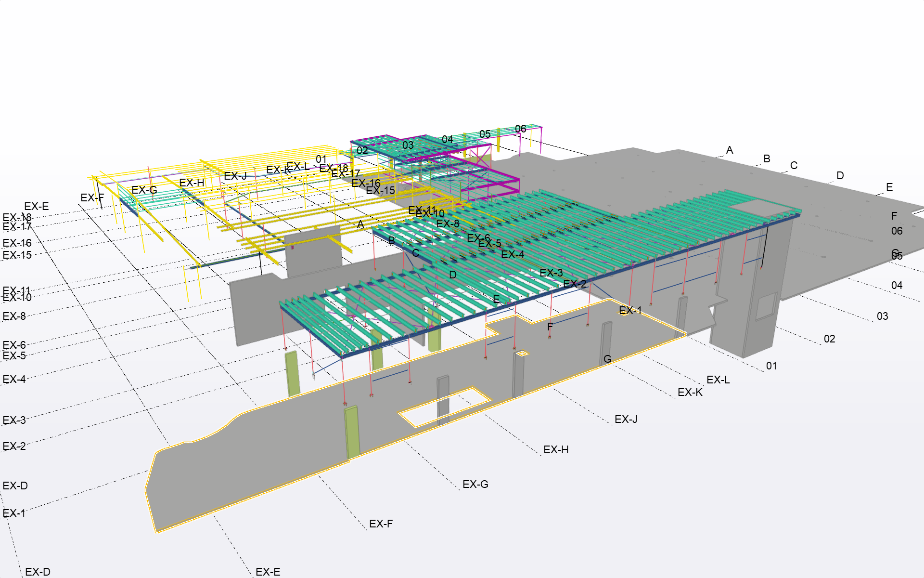Select grid label 06 near the magenta frame

(520, 129)
